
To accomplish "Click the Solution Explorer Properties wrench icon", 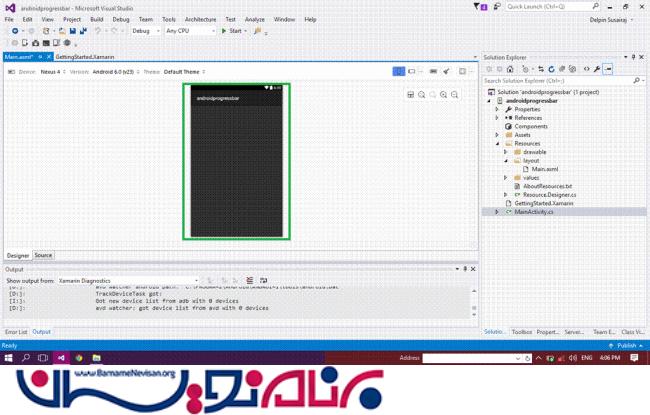I will [x=597, y=69].
